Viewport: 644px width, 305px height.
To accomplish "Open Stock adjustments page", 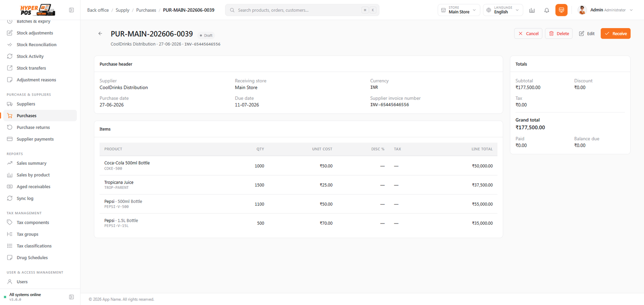I will [x=40, y=33].
